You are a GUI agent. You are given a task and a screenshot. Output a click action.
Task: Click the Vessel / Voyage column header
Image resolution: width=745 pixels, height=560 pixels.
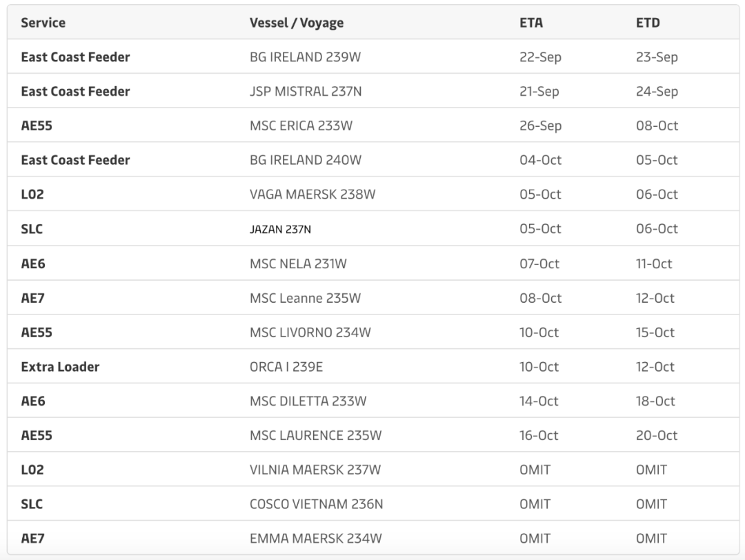(x=297, y=23)
